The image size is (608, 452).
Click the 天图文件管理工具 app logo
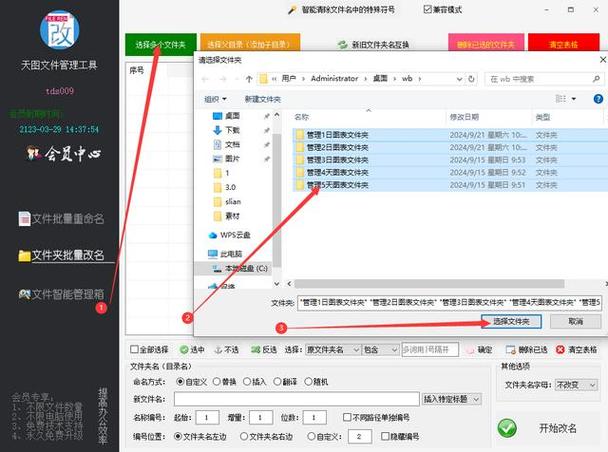click(60, 30)
